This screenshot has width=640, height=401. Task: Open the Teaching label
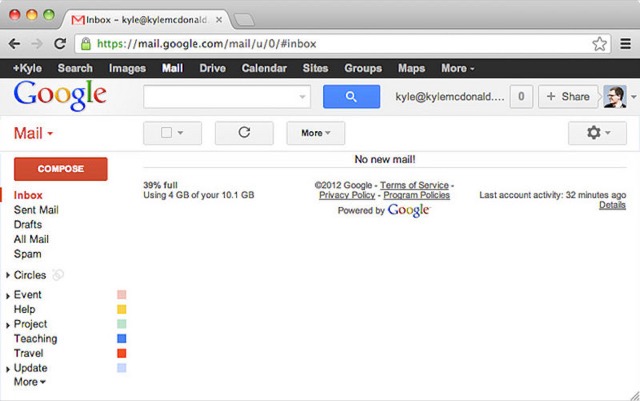[x=36, y=339]
